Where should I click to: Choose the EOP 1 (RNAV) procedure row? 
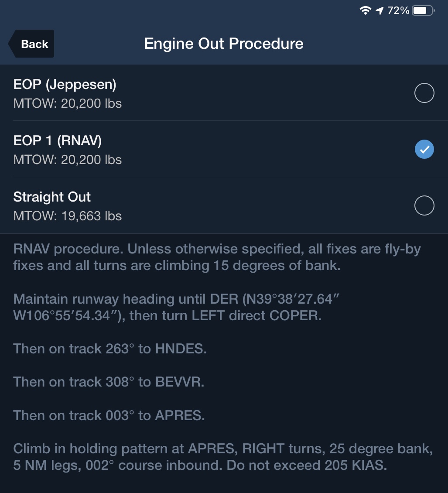coord(224,149)
